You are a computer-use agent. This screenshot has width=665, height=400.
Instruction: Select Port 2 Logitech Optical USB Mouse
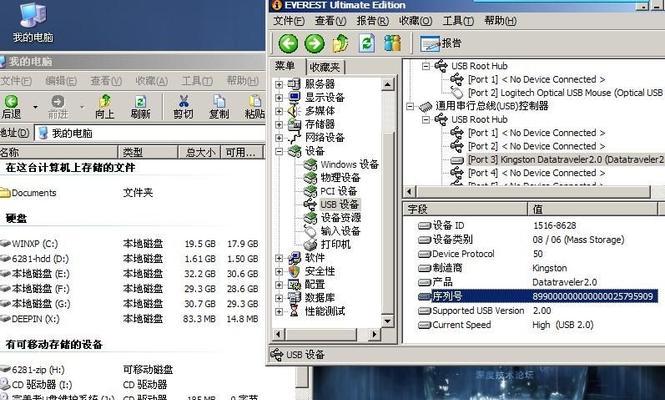[565, 93]
